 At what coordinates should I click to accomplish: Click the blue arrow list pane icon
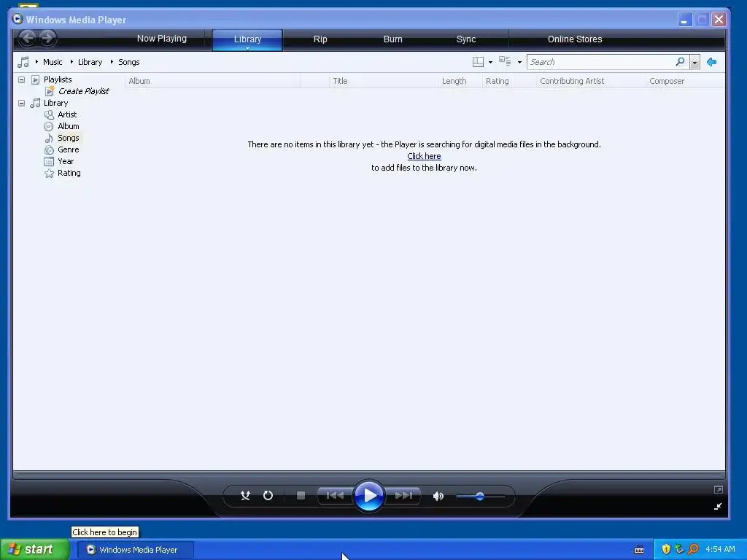712,62
